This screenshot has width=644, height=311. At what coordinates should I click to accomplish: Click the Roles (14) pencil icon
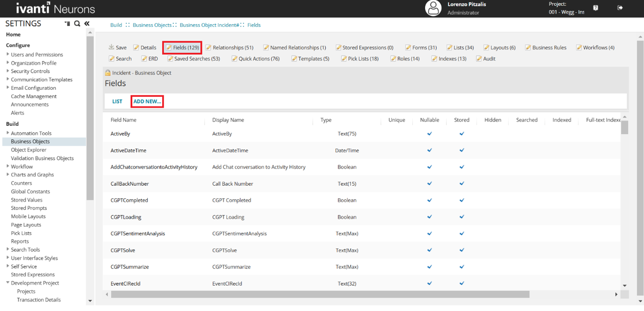[393, 59]
